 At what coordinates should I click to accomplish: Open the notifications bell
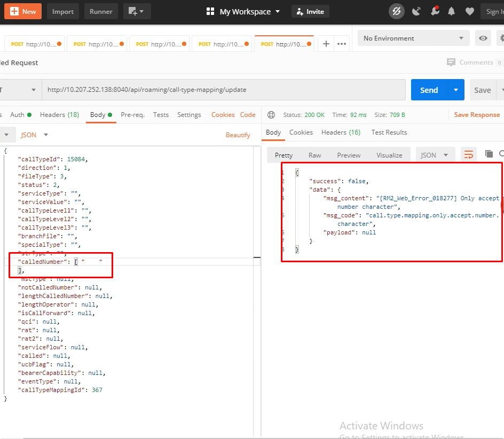click(452, 11)
